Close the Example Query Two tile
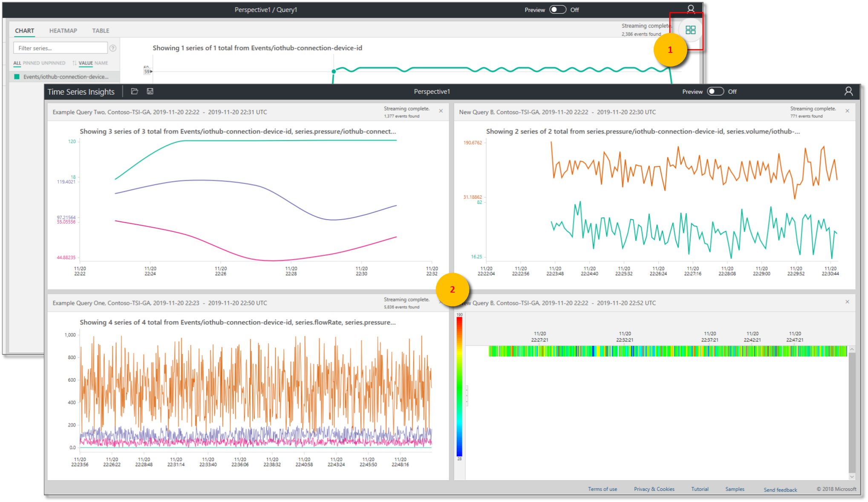Image resolution: width=868 pixels, height=502 pixels. pyautogui.click(x=441, y=111)
